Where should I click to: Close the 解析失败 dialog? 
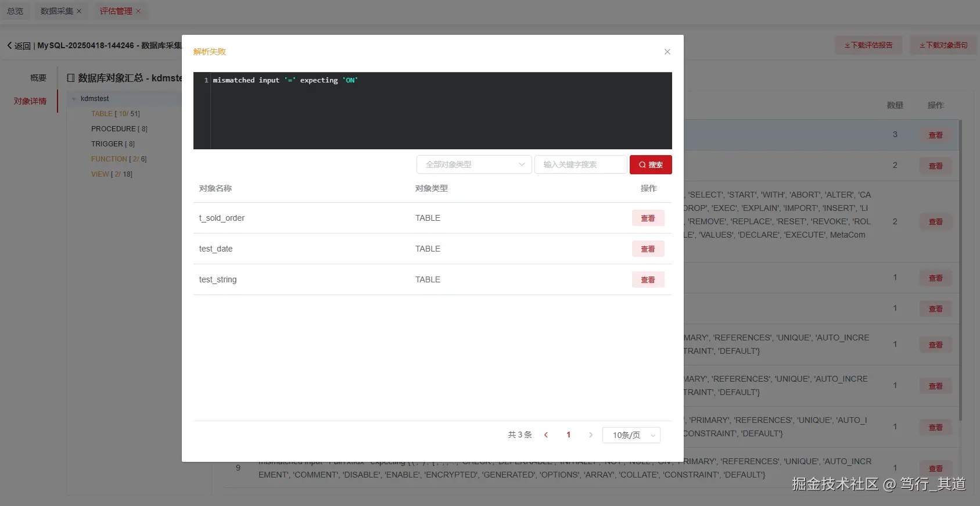(667, 52)
